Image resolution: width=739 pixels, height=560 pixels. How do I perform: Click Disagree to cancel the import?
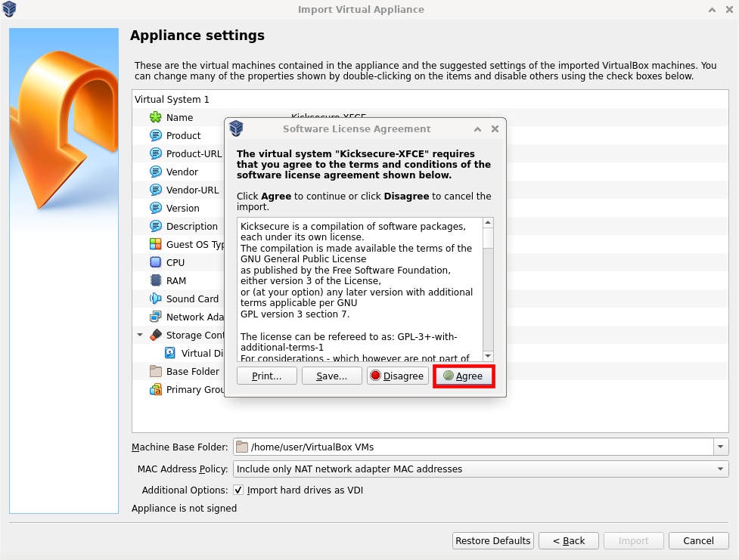pyautogui.click(x=398, y=376)
